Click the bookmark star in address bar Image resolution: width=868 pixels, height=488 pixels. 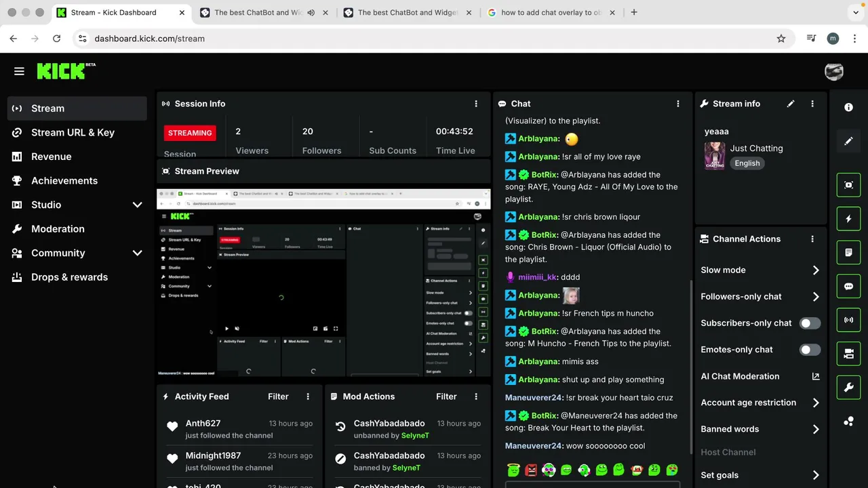click(781, 39)
